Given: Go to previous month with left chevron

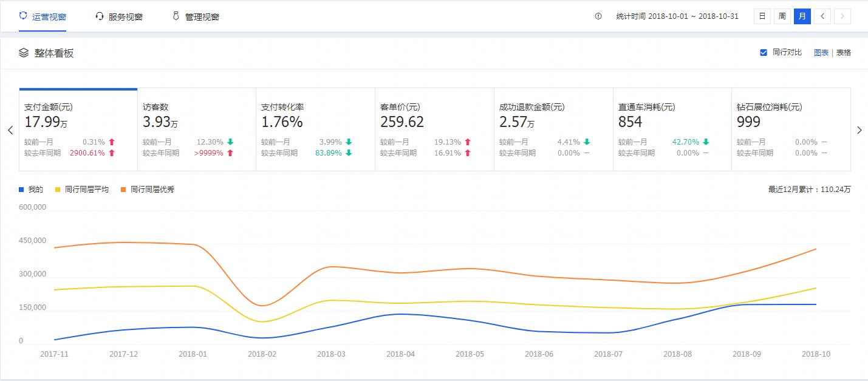Looking at the screenshot, I should [x=822, y=16].
